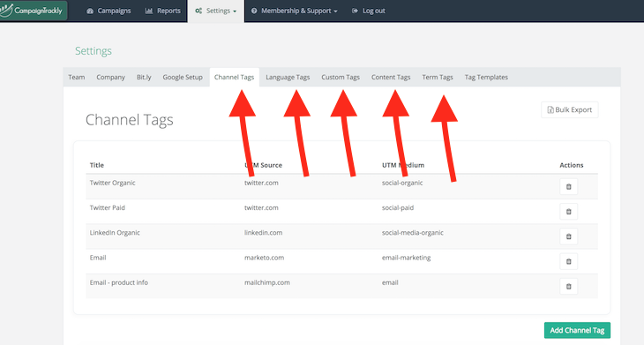The image size is (644, 345).
Task: Click the social-paid medium cell
Action: tap(398, 208)
